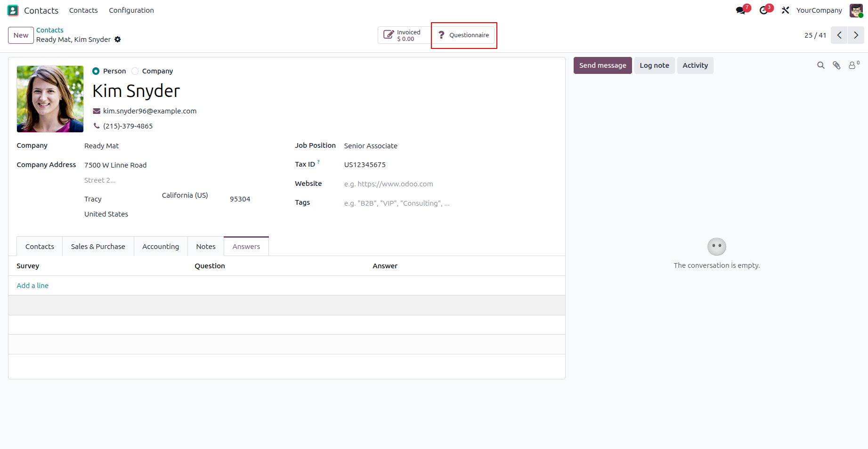Click Log note button
Viewport: 868px width, 449px height.
654,65
